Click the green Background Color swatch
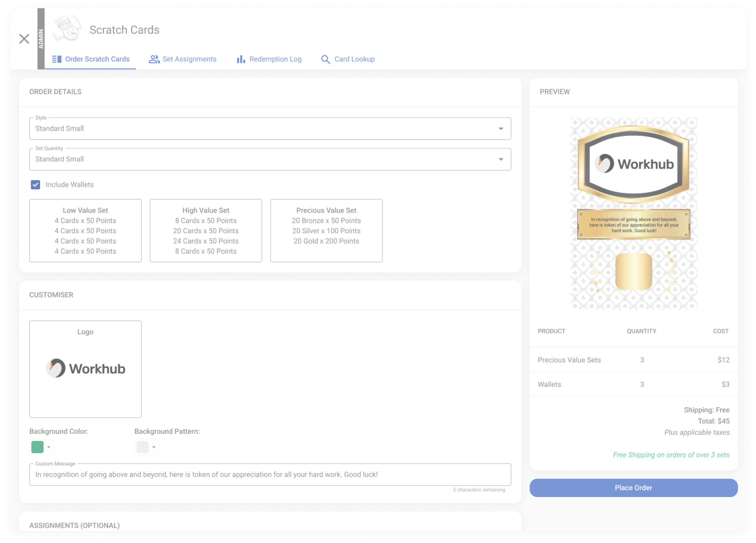Image resolution: width=756 pixels, height=543 pixels. click(x=37, y=447)
